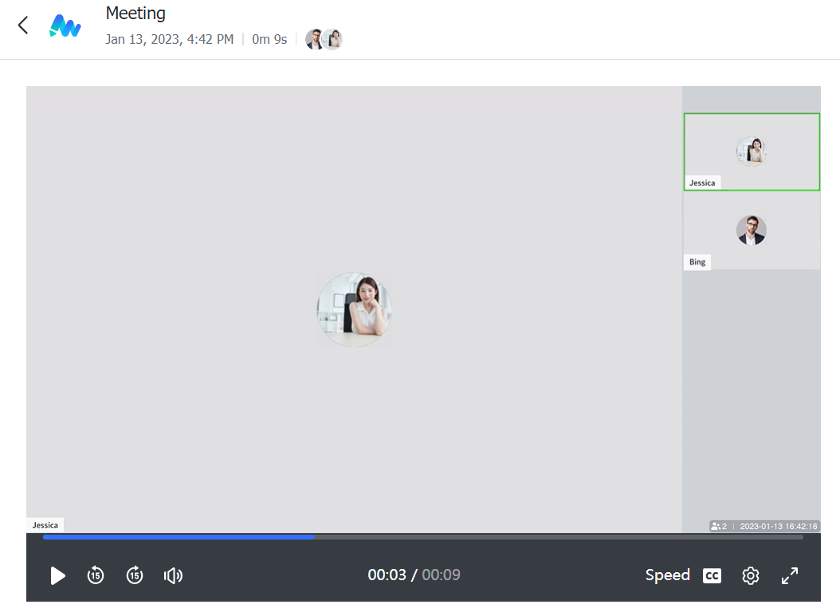Skip forward 15 seconds
Image resolution: width=840 pixels, height=616 pixels.
(135, 575)
